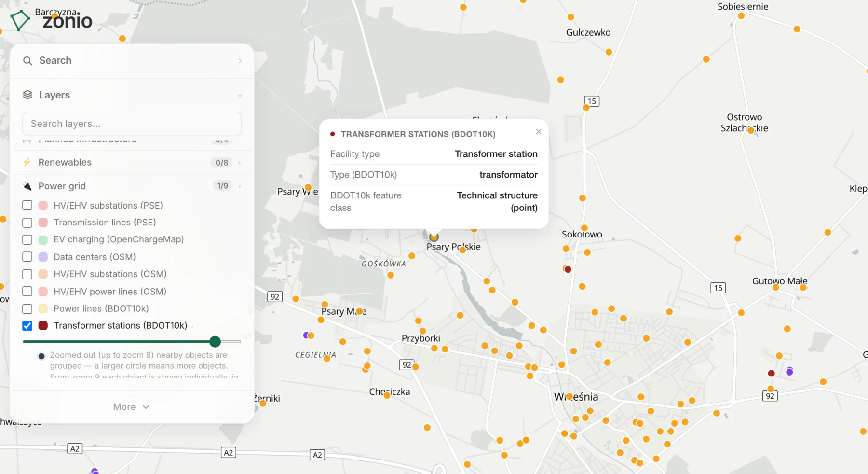Select the Power grid layer group
The width and height of the screenshot is (868, 474).
click(x=132, y=186)
